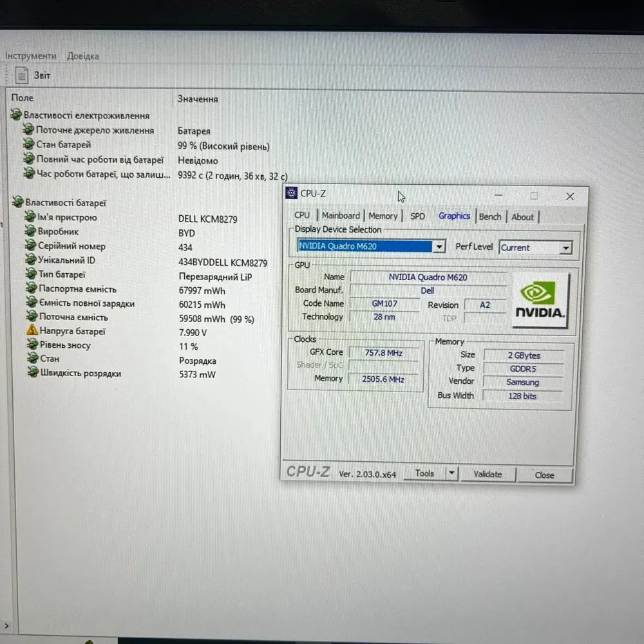This screenshot has width=644, height=644.
Task: Click the GPU Name field NVIDIA Quadro M620
Action: point(428,277)
